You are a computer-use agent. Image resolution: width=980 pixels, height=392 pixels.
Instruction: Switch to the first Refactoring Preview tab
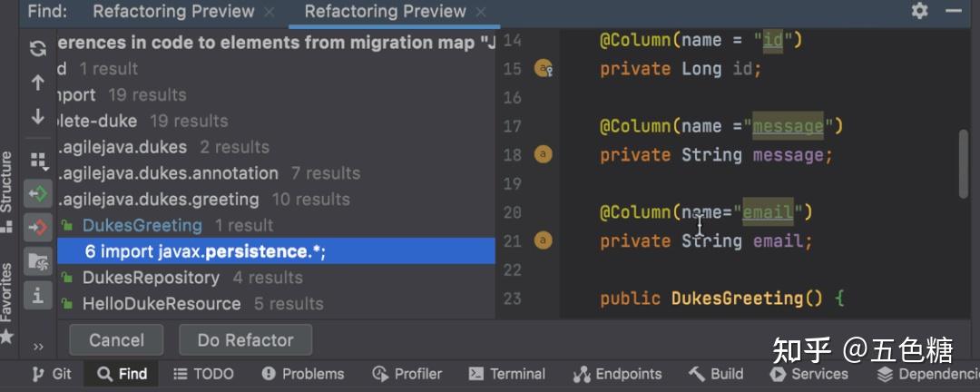[173, 11]
